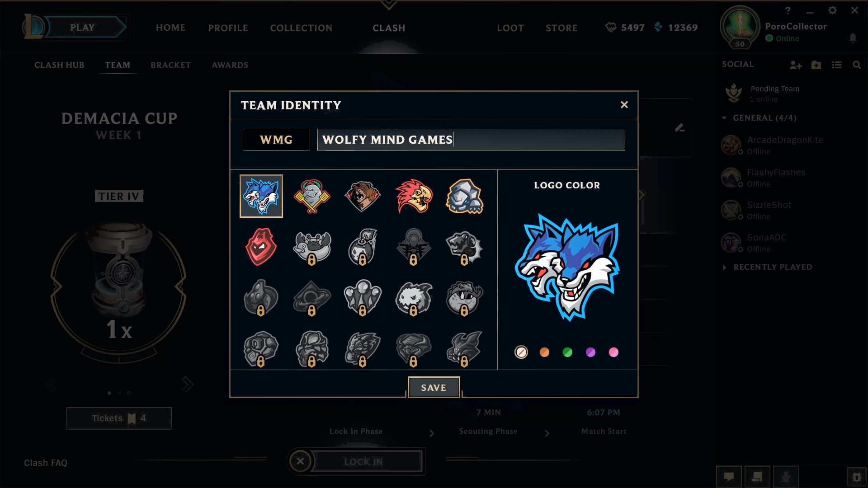This screenshot has width=868, height=488.
Task: Choose the purple logo color
Action: 590,352
